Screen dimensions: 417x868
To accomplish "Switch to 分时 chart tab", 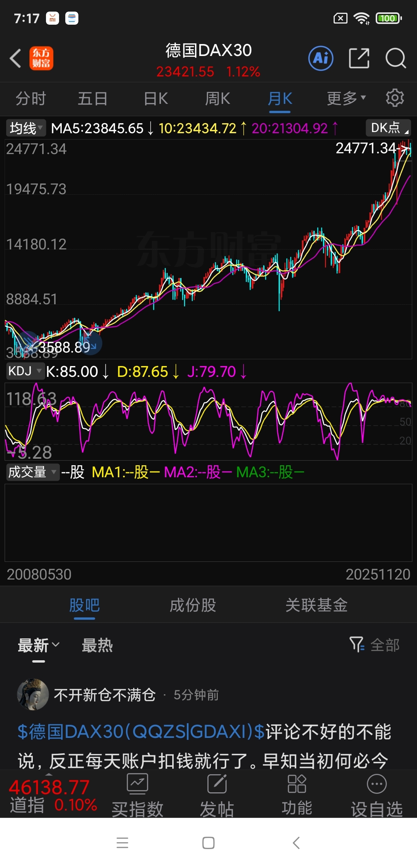I will [31, 98].
